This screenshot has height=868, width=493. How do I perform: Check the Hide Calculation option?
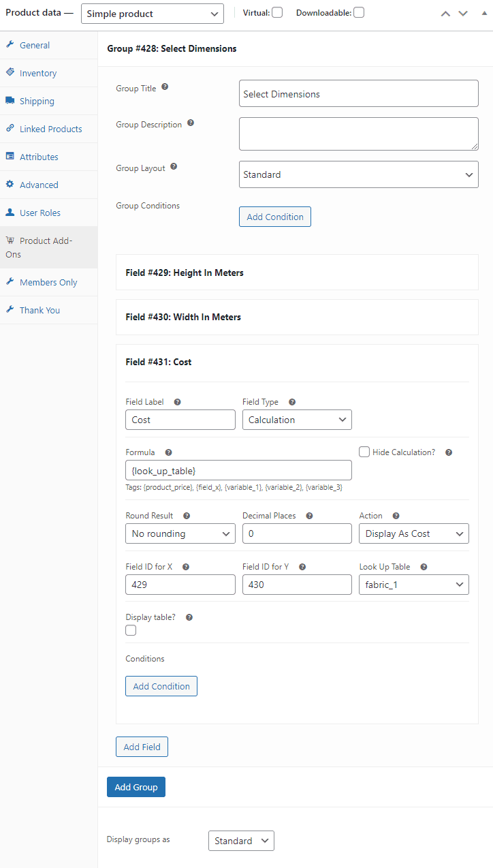tap(364, 452)
